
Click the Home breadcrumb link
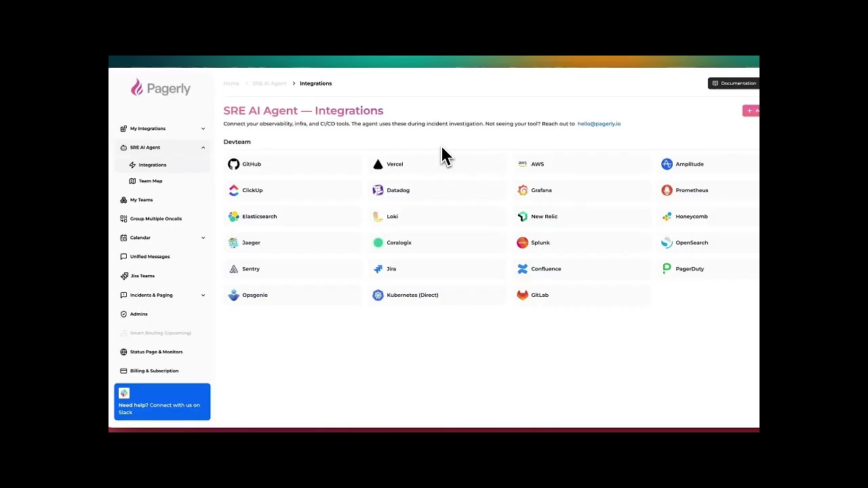pos(231,83)
